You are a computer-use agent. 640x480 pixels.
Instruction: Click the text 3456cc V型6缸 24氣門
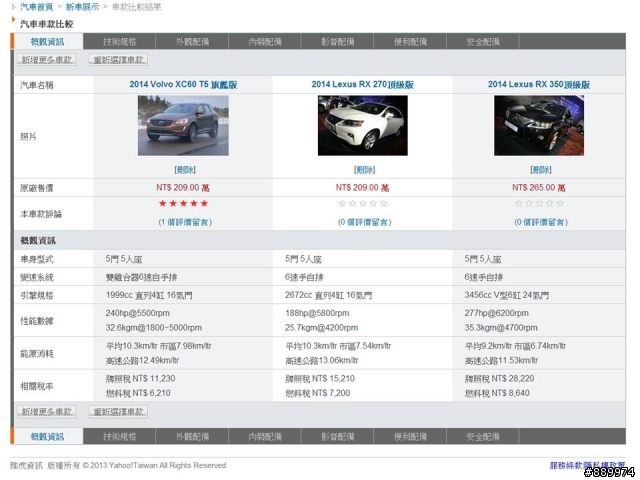(507, 295)
